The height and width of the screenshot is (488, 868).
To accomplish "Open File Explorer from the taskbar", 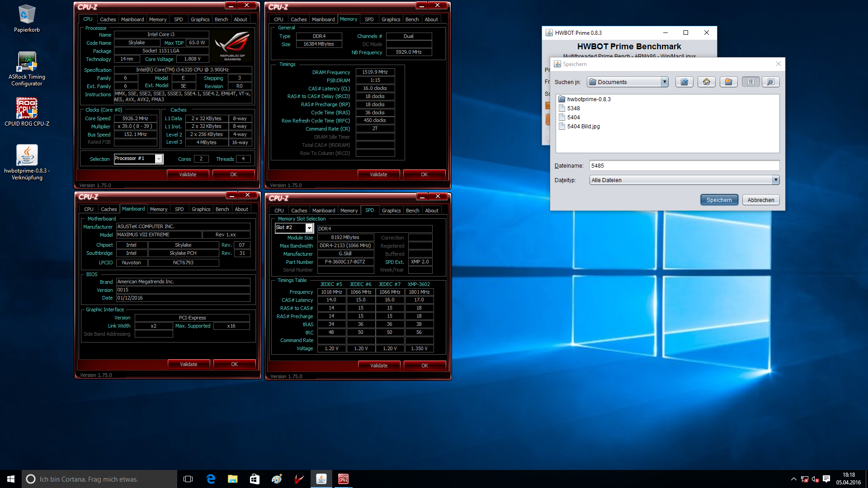I will click(x=233, y=479).
